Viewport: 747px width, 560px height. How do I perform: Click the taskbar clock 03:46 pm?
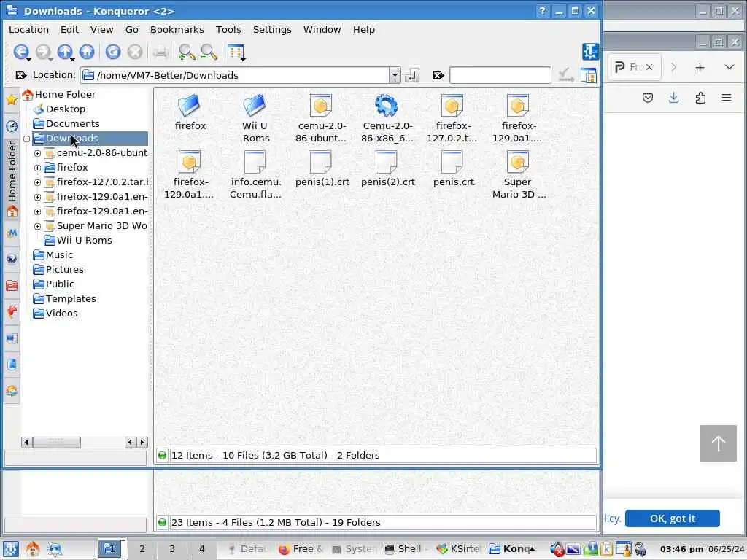tap(681, 549)
